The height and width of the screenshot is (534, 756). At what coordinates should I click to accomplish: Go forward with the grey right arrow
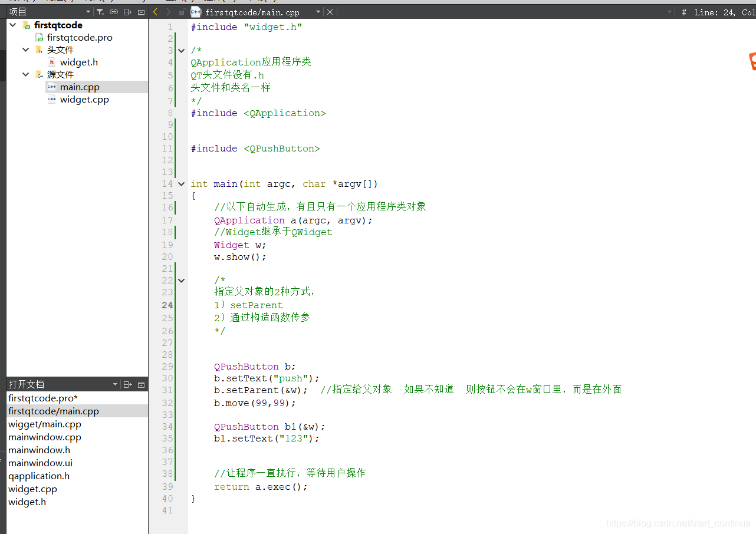(169, 12)
